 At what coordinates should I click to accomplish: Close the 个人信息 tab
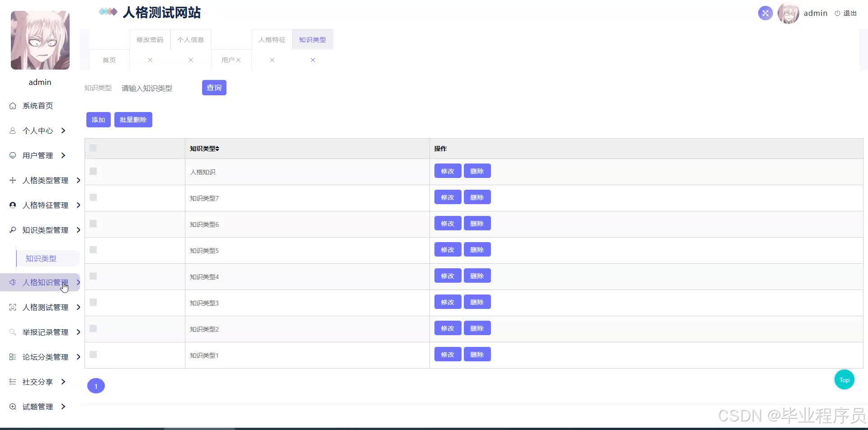(x=191, y=60)
